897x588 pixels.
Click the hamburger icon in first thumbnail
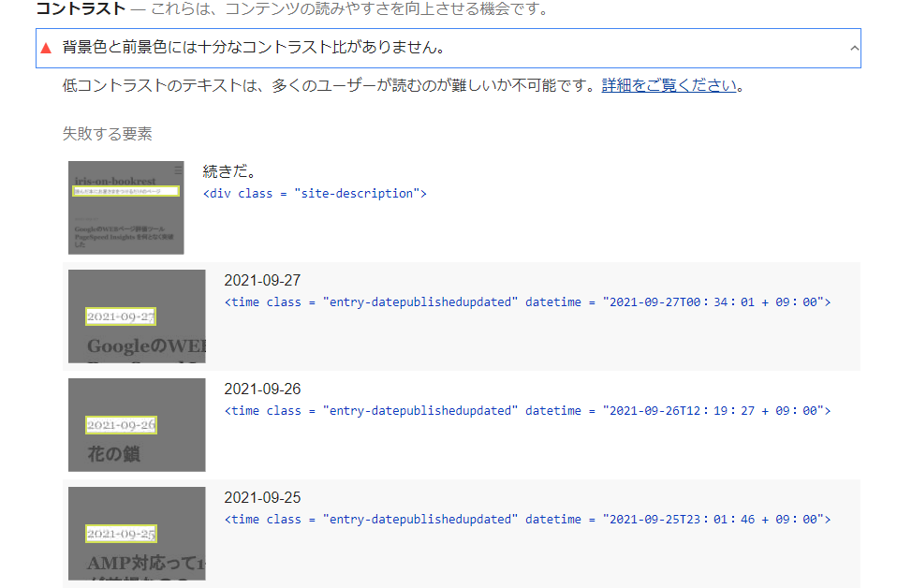click(x=178, y=169)
